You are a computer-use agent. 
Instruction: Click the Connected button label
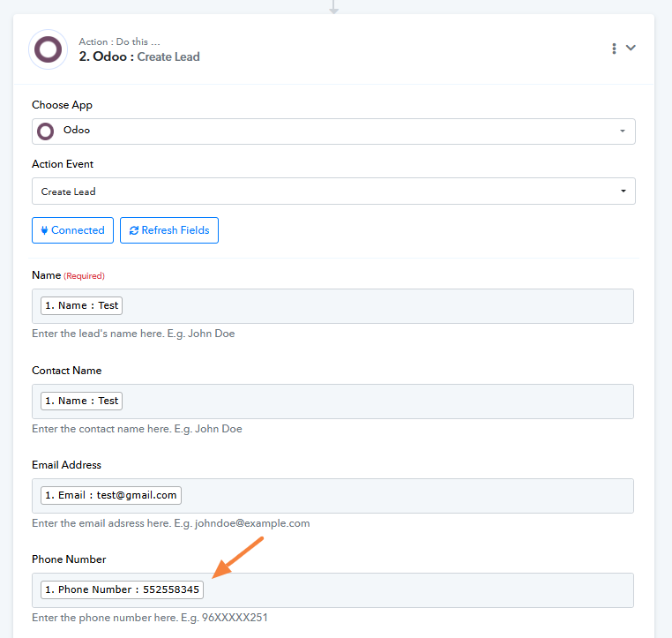click(78, 230)
